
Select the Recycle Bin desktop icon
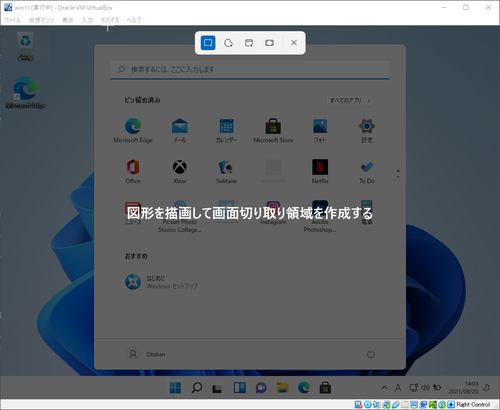pos(25,46)
